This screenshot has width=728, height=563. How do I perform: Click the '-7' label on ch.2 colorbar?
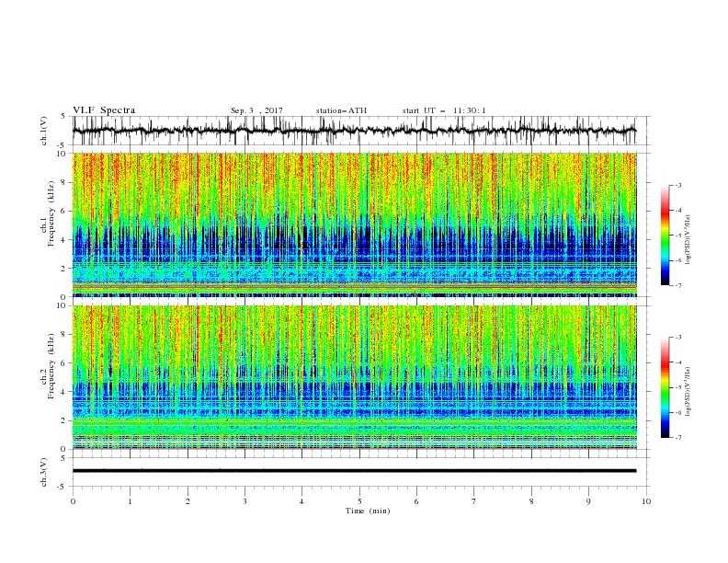point(678,437)
